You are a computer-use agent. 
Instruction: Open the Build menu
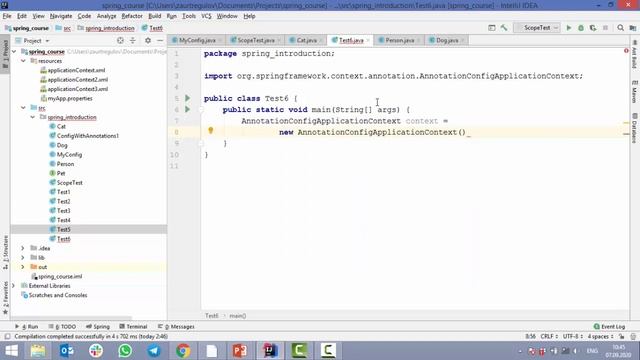[x=154, y=16]
